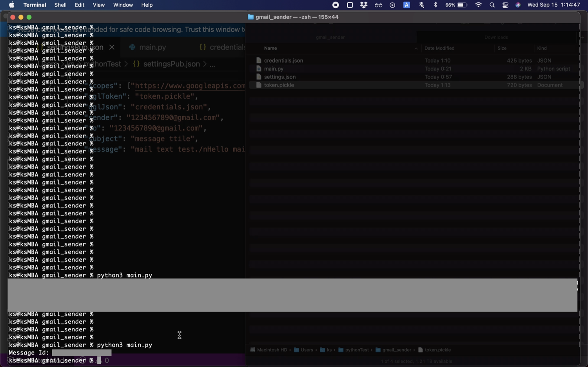Click the date and time Wed Sep 15
The image size is (588, 367).
click(x=554, y=5)
